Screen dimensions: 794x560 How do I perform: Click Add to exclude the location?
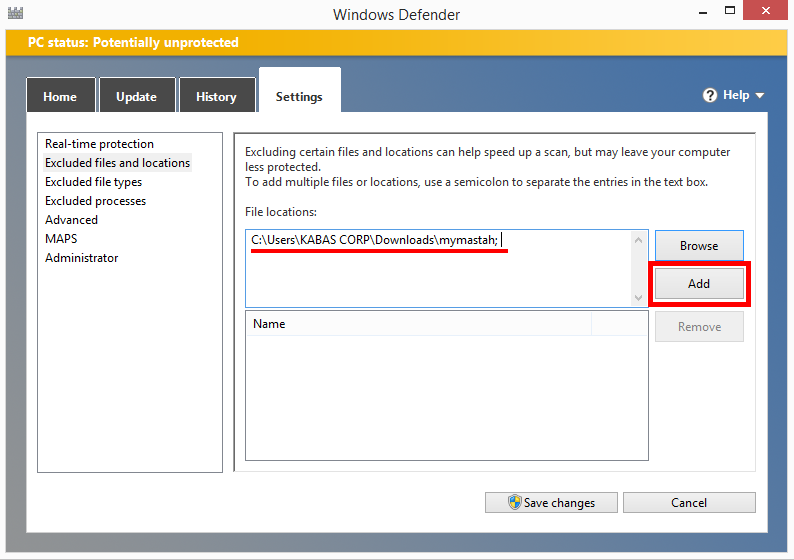[699, 284]
